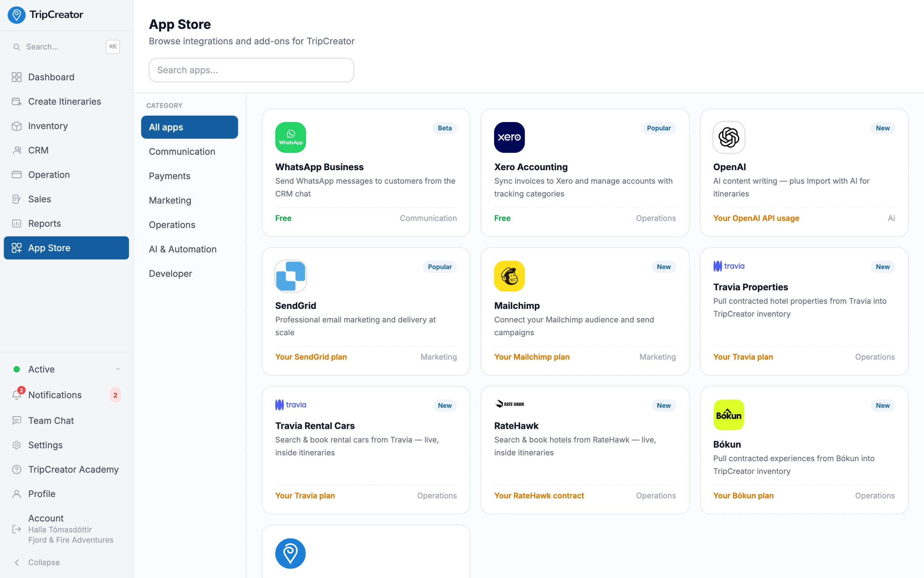Click the TripCreator pin icon on bottom card
This screenshot has width=924, height=578.
(x=291, y=553)
